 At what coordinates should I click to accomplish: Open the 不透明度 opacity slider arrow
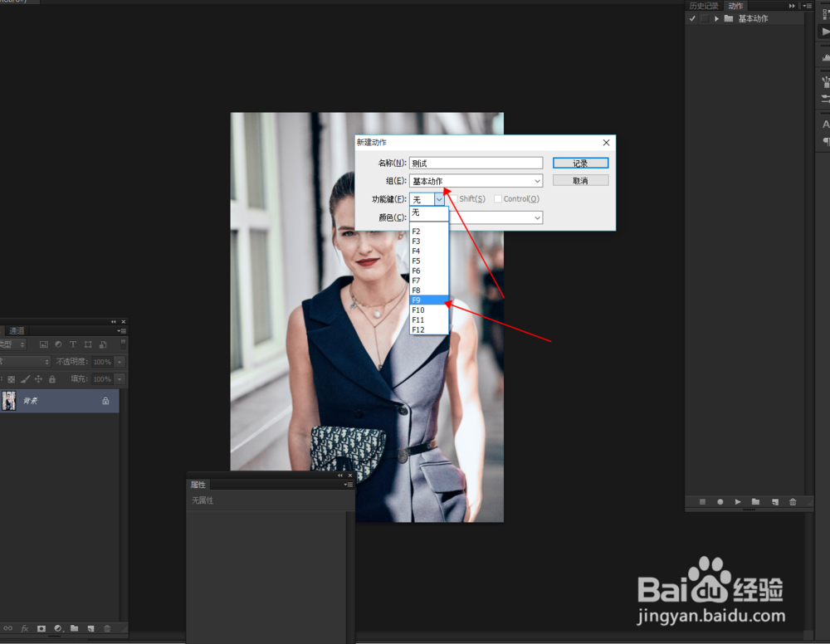click(120, 362)
